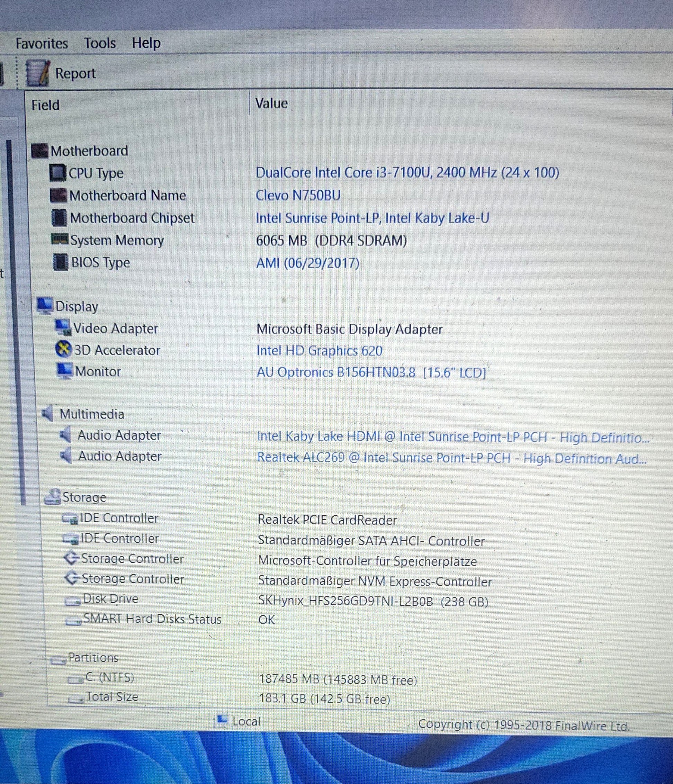Open the Intel HD Graphics 620 link
This screenshot has width=673, height=784.
(320, 351)
